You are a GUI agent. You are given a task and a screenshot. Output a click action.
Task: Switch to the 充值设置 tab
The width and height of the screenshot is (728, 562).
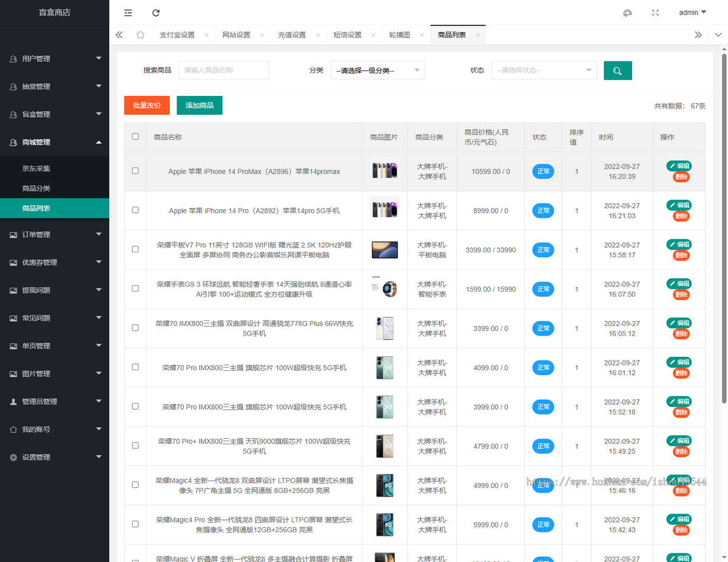(x=292, y=35)
